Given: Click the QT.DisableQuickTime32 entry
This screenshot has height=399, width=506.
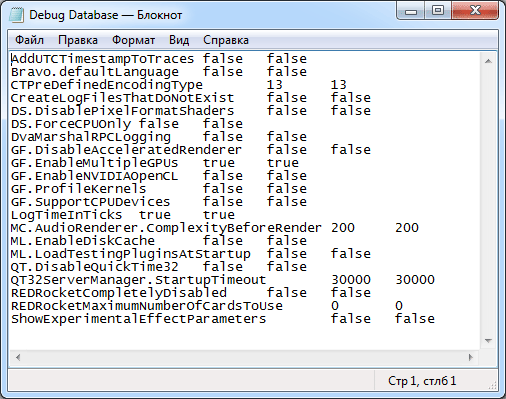Looking at the screenshot, I should [x=95, y=267].
